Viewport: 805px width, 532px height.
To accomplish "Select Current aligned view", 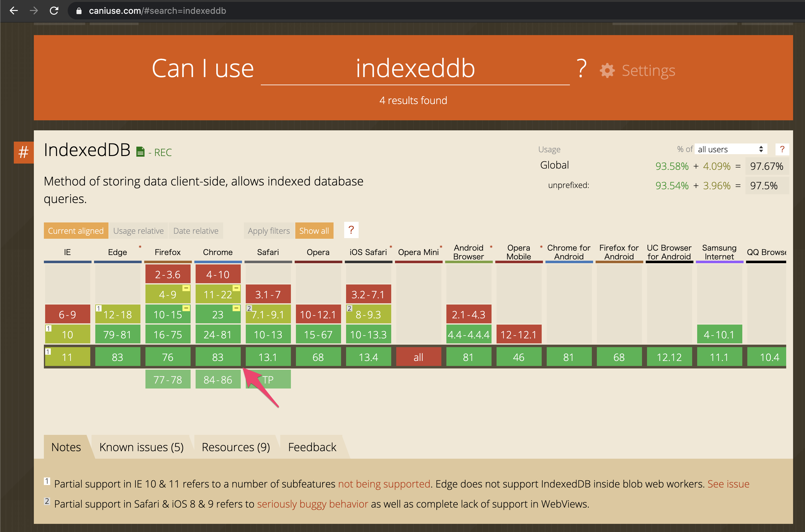I will point(76,231).
